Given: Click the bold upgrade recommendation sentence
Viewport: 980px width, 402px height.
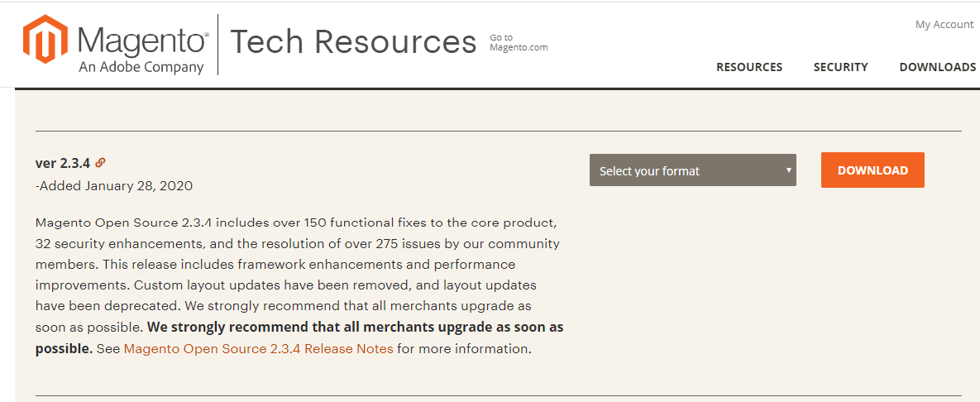Looking at the screenshot, I should (299, 337).
